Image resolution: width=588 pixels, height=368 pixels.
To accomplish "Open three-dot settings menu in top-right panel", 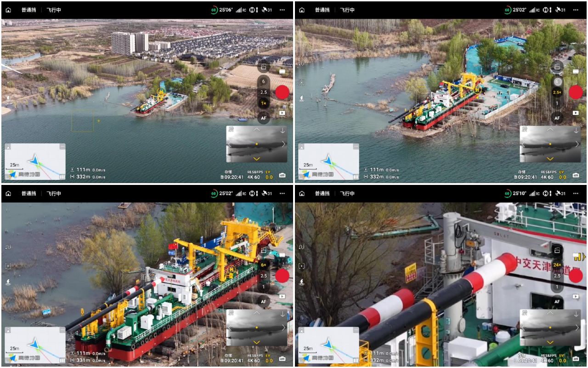I will (576, 10).
